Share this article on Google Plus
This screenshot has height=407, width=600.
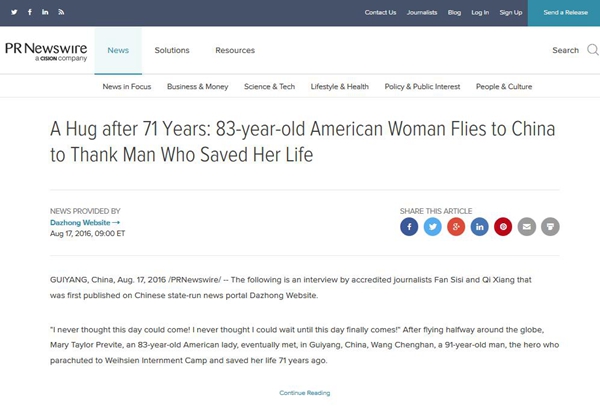(456, 226)
